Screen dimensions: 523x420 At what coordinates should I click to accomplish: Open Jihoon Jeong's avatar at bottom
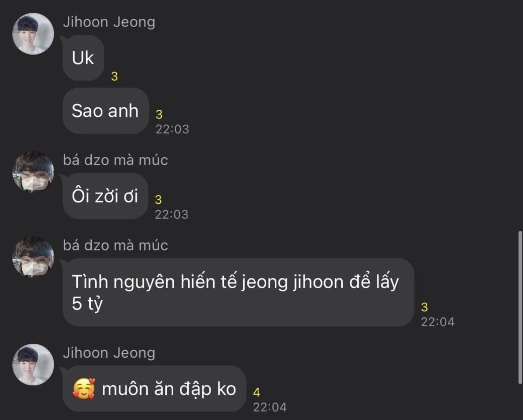pos(33,365)
